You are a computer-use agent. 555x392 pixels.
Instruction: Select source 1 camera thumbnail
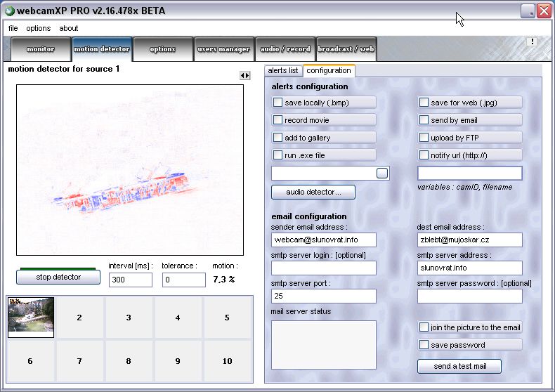coord(31,318)
